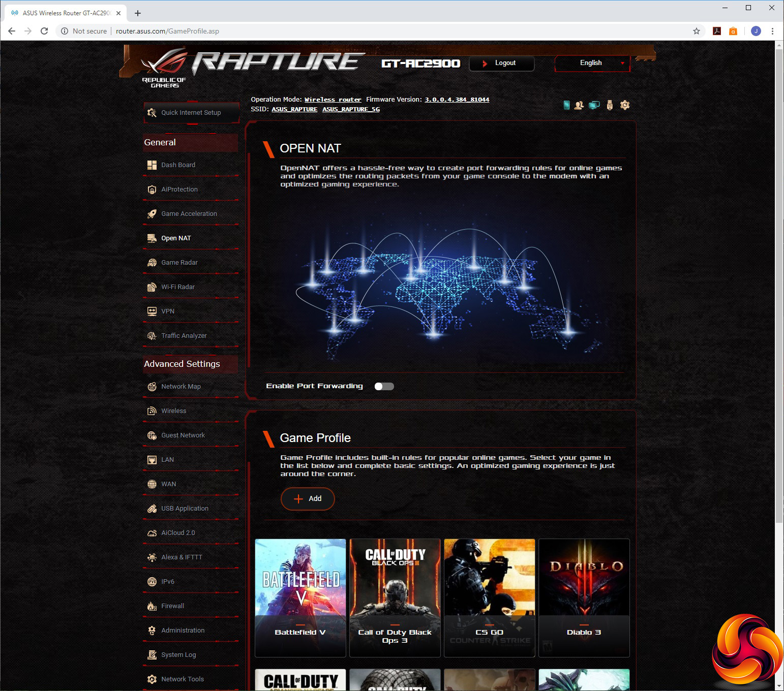Click the Advanced Settings section header
784x691 pixels.
tap(191, 364)
